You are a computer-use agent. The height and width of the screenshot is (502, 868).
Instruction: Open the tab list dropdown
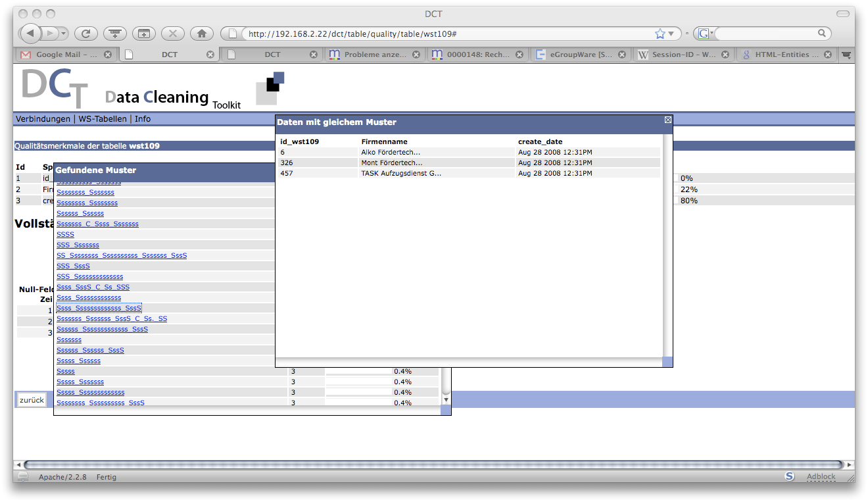click(x=846, y=55)
